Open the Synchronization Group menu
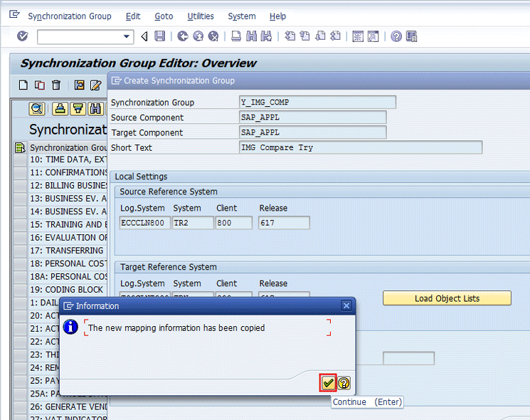The width and height of the screenshot is (530, 420). (69, 16)
